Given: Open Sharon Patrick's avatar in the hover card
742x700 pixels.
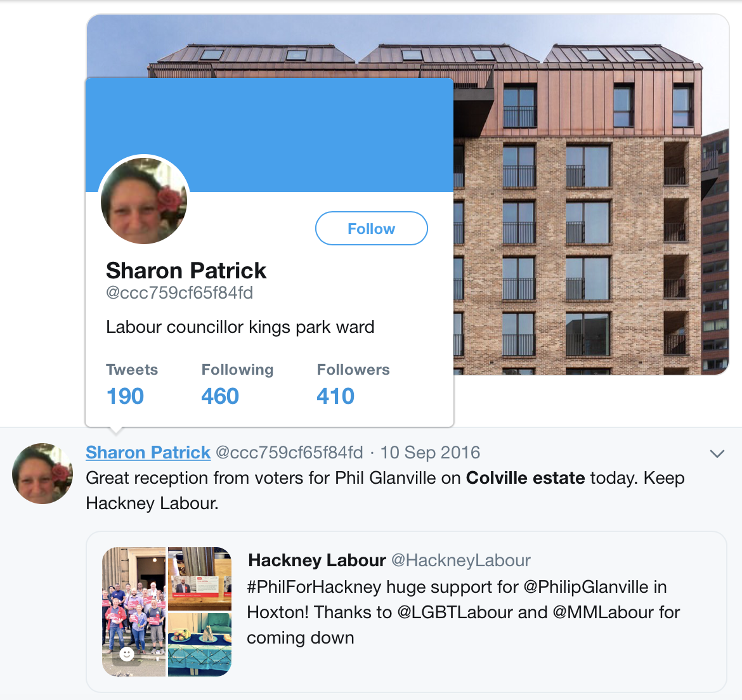Looking at the screenshot, I should pos(144,201).
